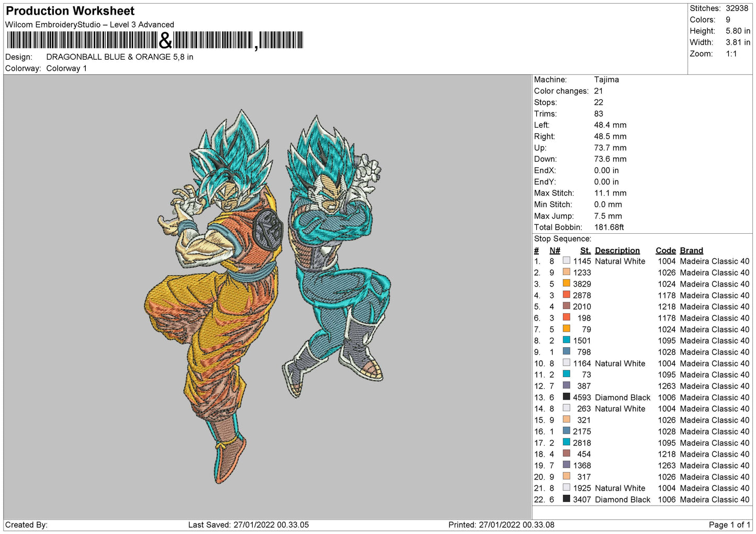This screenshot has width=756, height=534.
Task: Select the DRAGONBALL BLUE & ORANGE design name
Action: [119, 57]
